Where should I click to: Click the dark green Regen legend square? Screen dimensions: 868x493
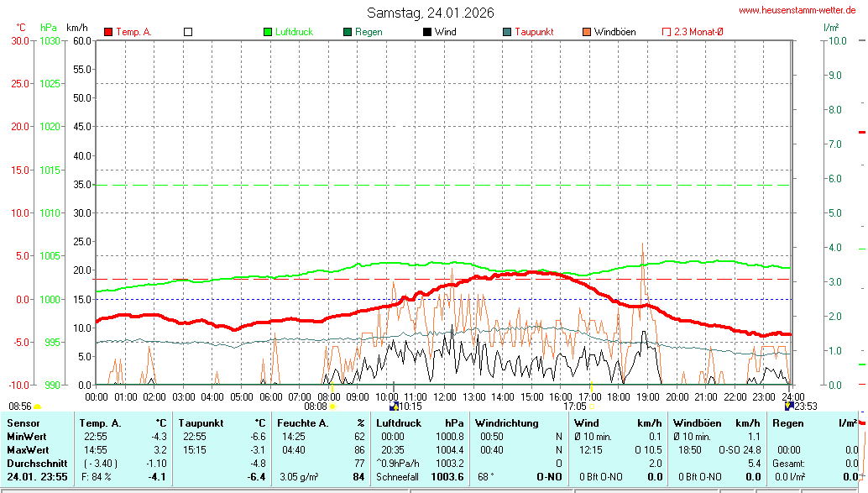348,32
